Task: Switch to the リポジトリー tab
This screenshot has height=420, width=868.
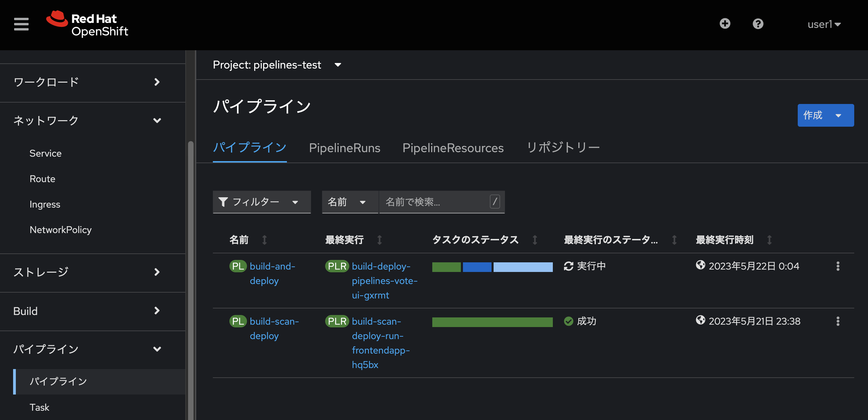Action: (x=563, y=148)
